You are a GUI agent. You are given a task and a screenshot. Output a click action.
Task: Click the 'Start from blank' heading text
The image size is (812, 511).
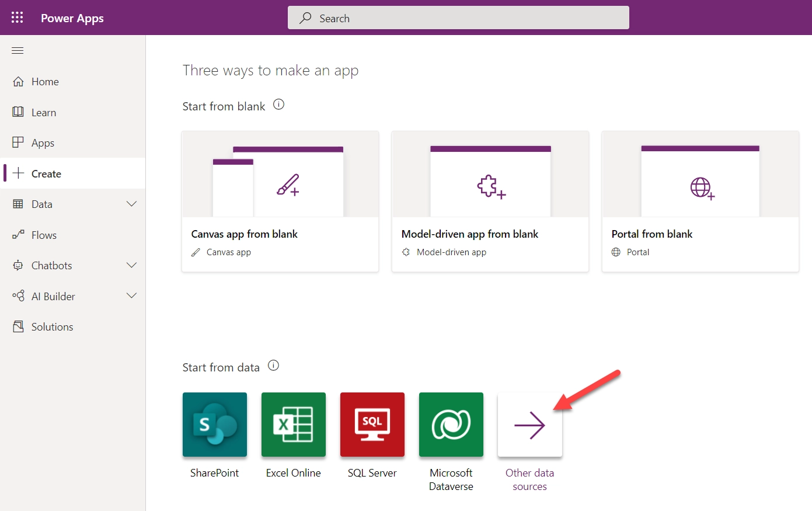224,106
